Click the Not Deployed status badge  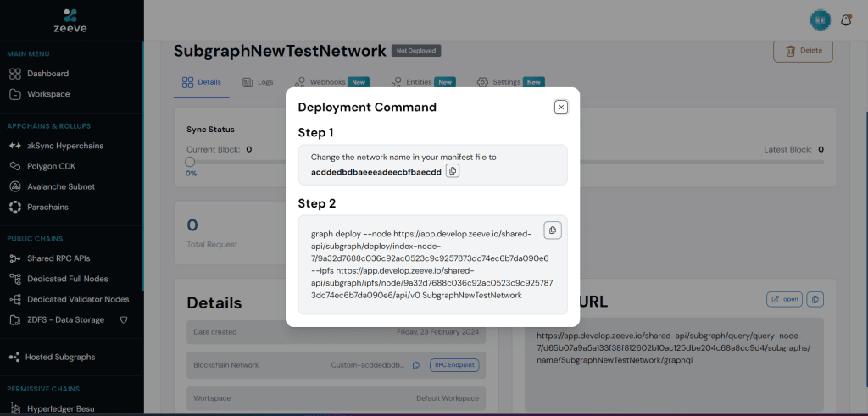416,51
